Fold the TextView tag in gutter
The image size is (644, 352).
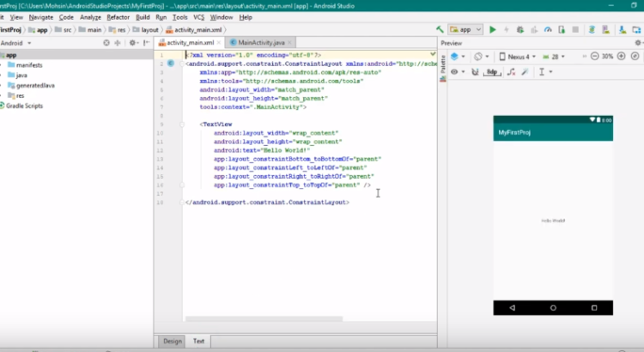pyautogui.click(x=181, y=124)
